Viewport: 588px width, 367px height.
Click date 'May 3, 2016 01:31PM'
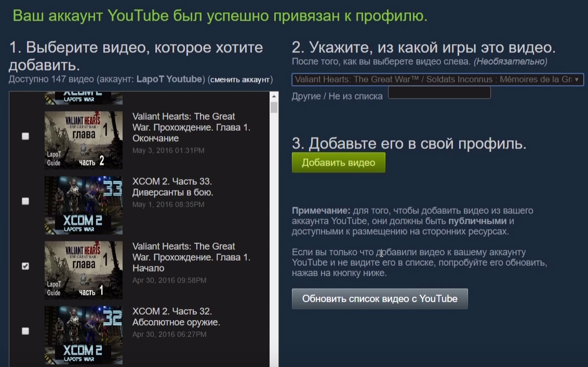pyautogui.click(x=168, y=151)
